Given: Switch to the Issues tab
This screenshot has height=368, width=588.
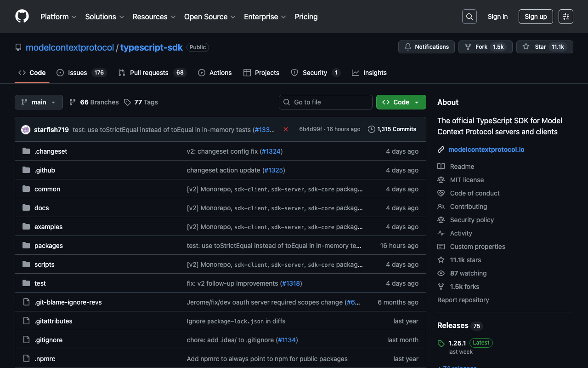Looking at the screenshot, I should pyautogui.click(x=77, y=73).
